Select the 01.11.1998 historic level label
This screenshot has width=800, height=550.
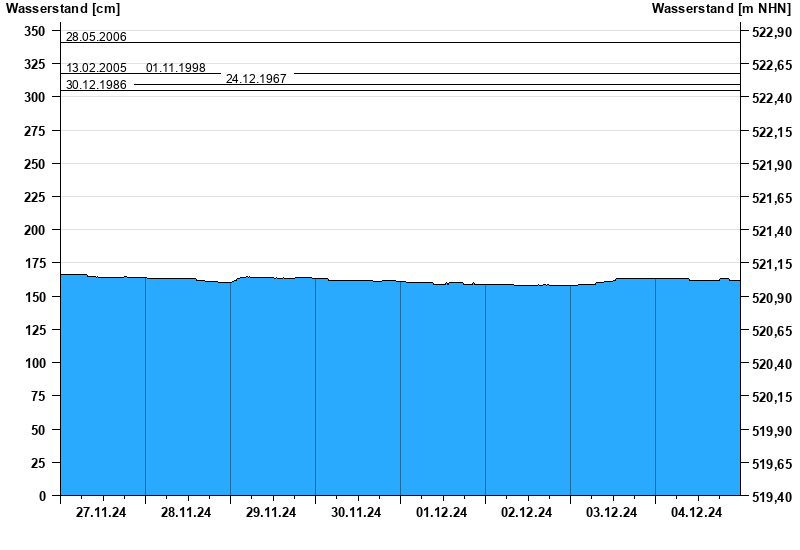coord(176,68)
